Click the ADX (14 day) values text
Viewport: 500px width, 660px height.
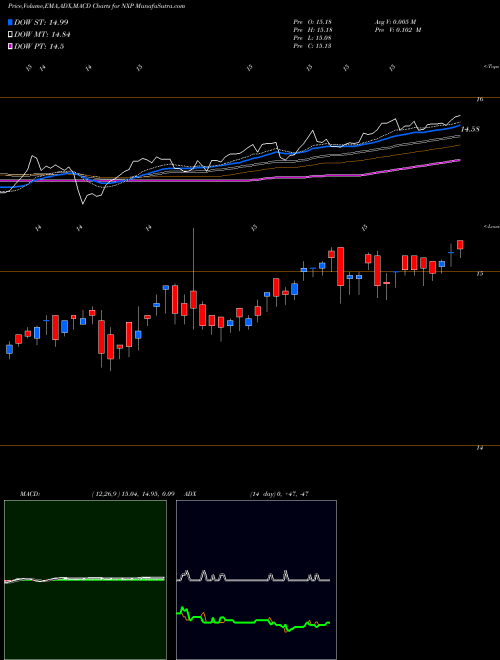[x=279, y=494]
